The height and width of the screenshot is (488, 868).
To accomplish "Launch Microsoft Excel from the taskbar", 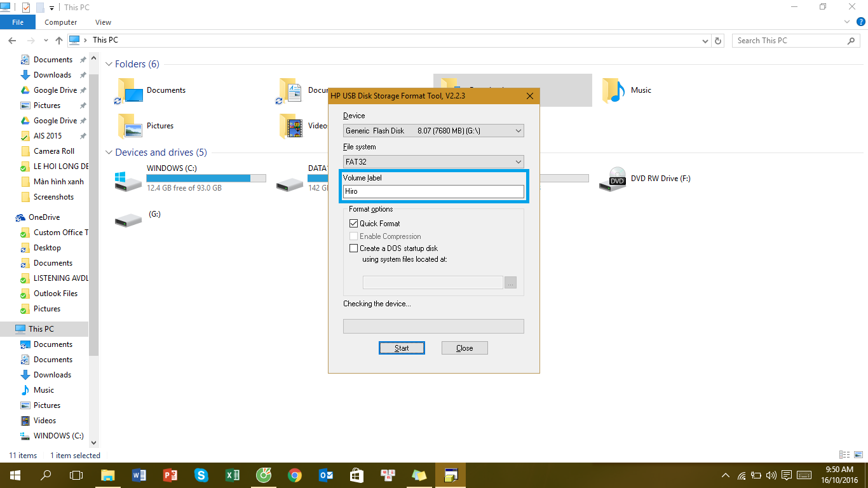I will coord(233,475).
